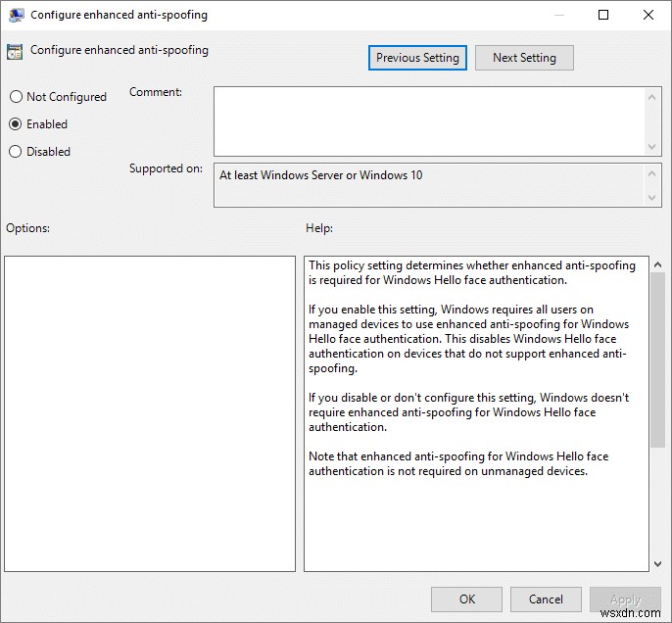
Task: Click 'At least Windows Server or Windows 10' text
Action: (321, 175)
